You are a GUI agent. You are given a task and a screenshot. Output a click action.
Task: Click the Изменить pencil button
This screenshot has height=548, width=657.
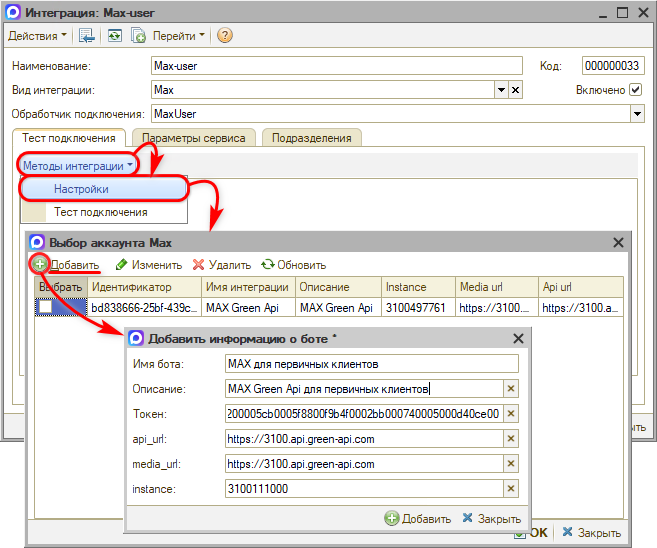click(x=149, y=265)
